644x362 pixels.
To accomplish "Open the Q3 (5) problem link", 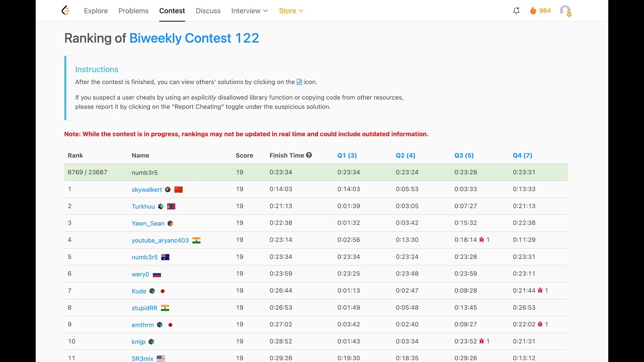I will (x=464, y=155).
